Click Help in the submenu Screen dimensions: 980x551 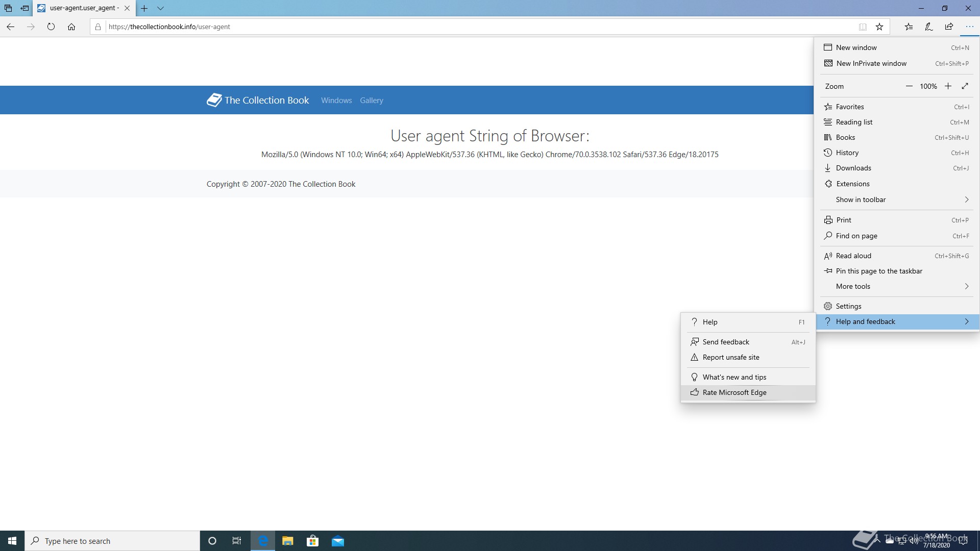point(748,322)
